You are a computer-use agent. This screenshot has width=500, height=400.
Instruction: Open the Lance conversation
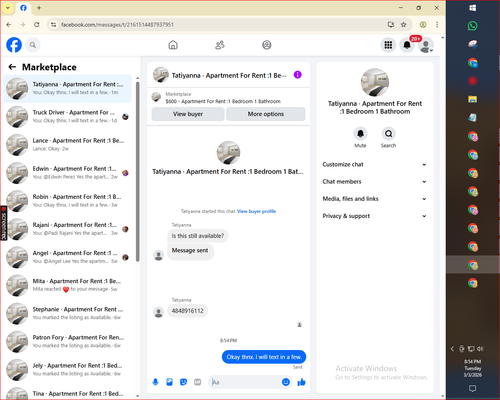pos(67,145)
